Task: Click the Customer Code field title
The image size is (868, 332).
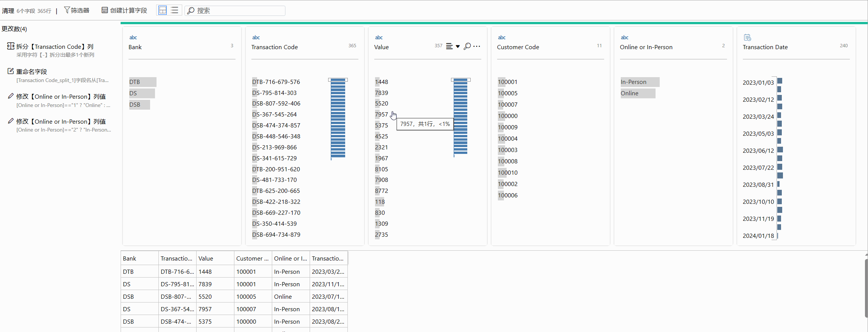Action: (518, 47)
